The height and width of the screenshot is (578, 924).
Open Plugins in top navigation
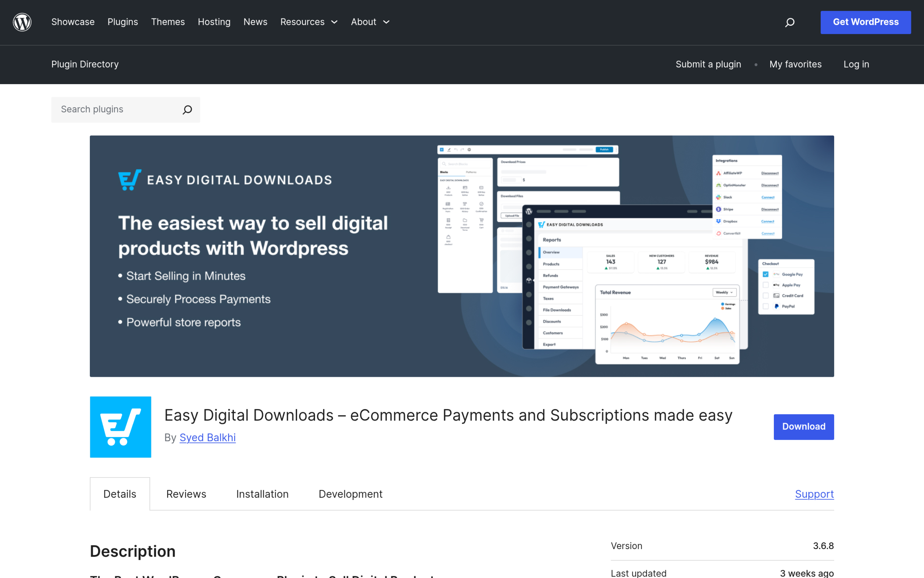(123, 22)
